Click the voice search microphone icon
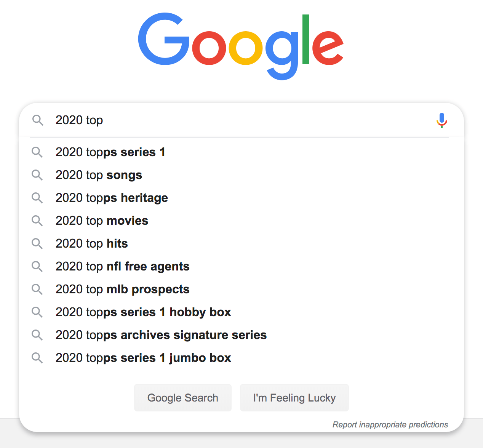Screen dimensions: 483x448 tap(441, 120)
